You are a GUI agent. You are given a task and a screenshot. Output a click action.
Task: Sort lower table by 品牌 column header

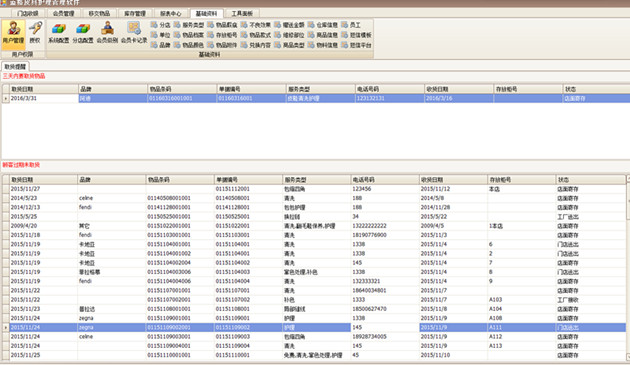click(x=111, y=179)
